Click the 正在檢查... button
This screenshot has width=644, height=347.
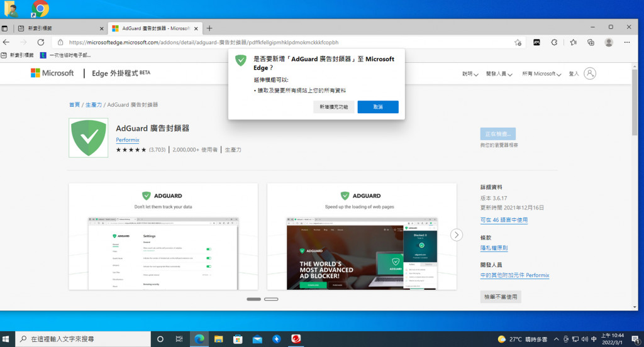point(498,134)
